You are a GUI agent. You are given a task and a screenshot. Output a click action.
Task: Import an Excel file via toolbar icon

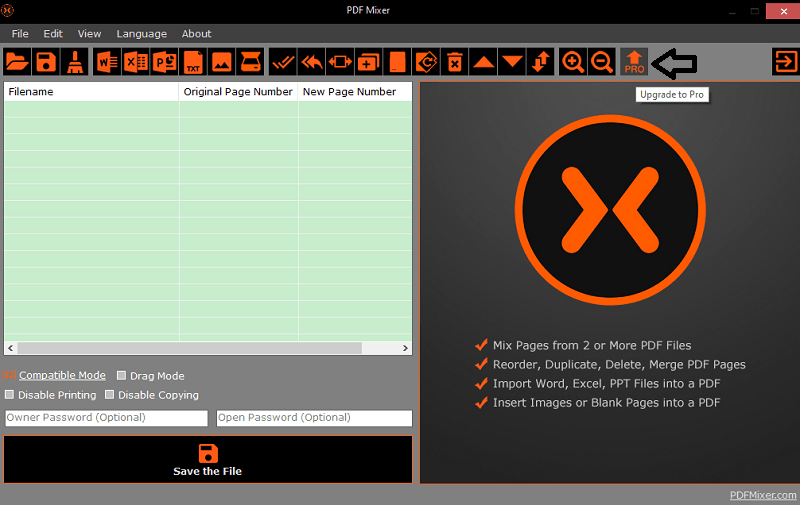coord(135,62)
